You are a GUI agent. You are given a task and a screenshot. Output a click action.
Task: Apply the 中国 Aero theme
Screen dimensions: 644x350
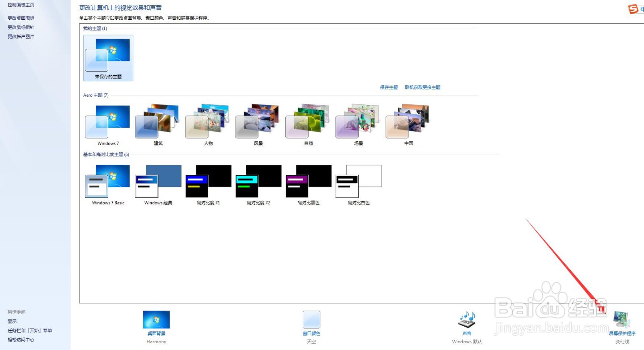pos(409,125)
